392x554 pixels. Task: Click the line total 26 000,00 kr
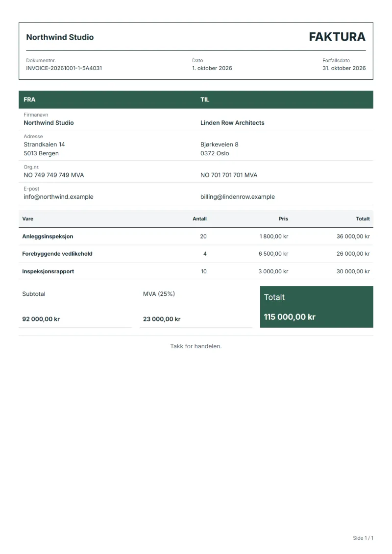tap(353, 254)
